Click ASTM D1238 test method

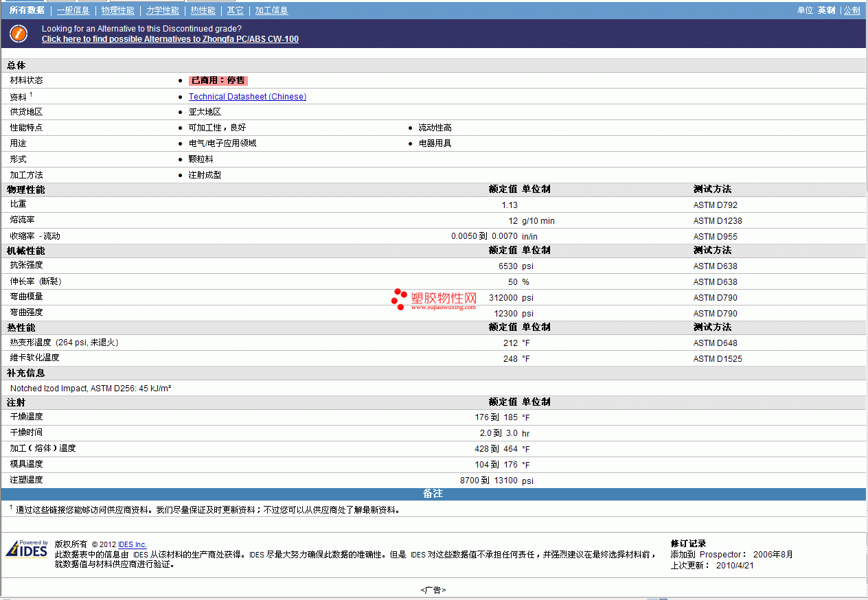pos(718,221)
